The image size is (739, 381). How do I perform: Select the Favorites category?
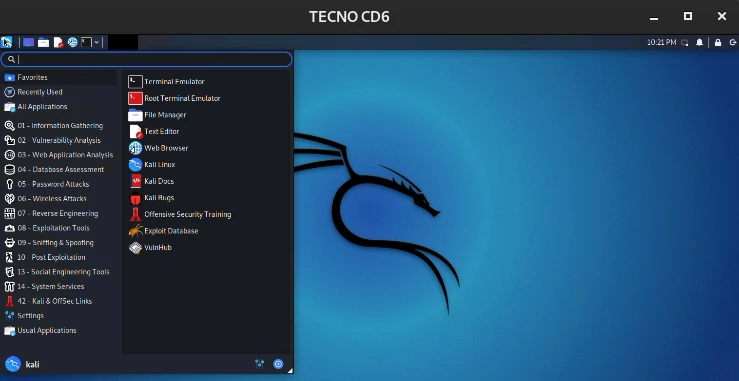pos(59,77)
